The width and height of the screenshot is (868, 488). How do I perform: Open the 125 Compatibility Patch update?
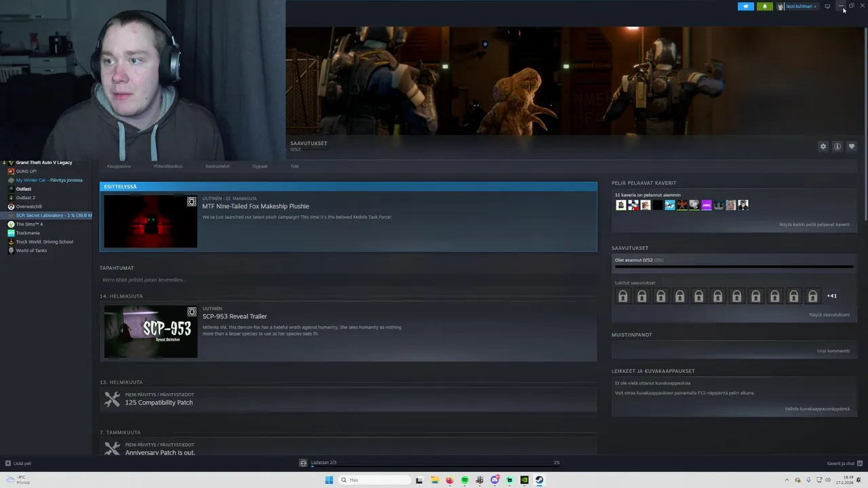pyautogui.click(x=159, y=403)
